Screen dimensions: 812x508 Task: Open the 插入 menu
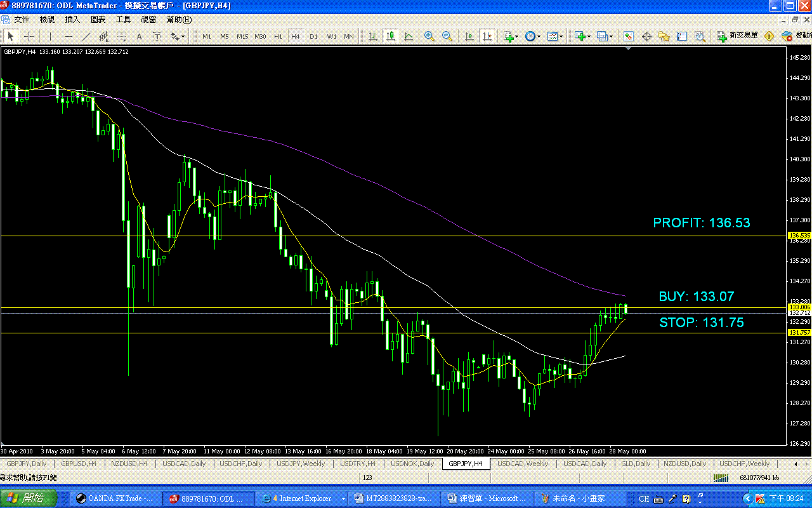pyautogui.click(x=72, y=19)
